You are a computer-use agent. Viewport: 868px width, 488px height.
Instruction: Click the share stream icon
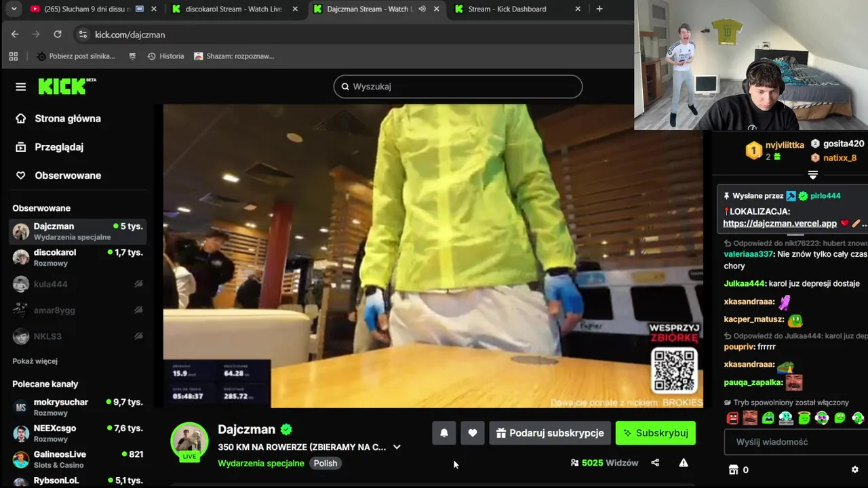click(655, 463)
